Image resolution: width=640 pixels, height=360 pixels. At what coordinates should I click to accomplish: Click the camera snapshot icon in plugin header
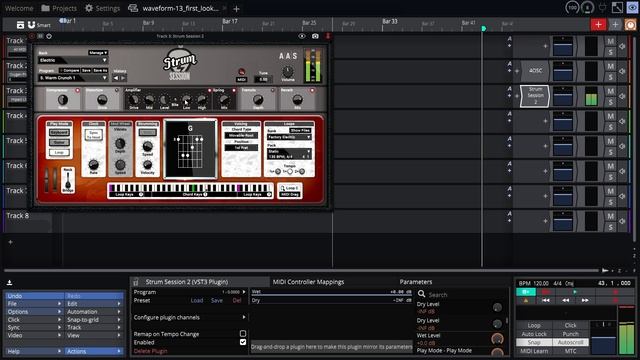tap(315, 36)
